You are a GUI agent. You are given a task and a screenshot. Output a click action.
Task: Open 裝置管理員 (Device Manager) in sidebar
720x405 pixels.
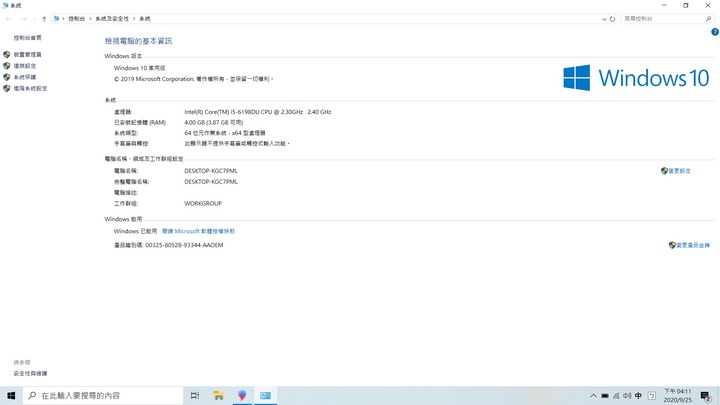pyautogui.click(x=28, y=55)
